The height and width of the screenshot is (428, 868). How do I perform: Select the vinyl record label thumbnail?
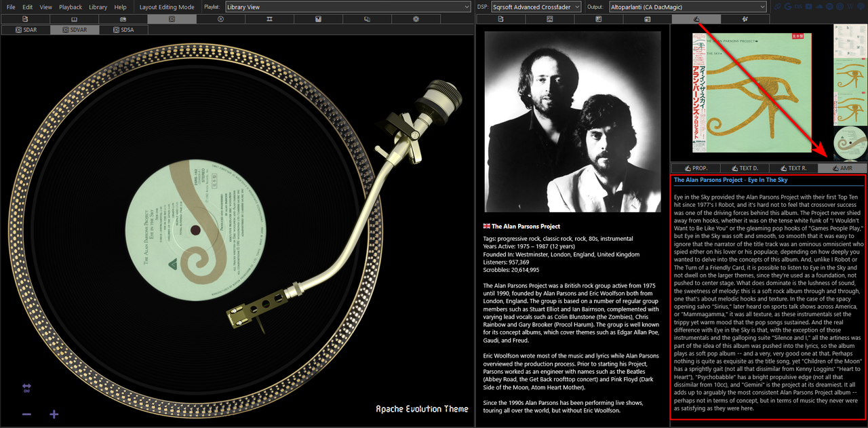850,143
